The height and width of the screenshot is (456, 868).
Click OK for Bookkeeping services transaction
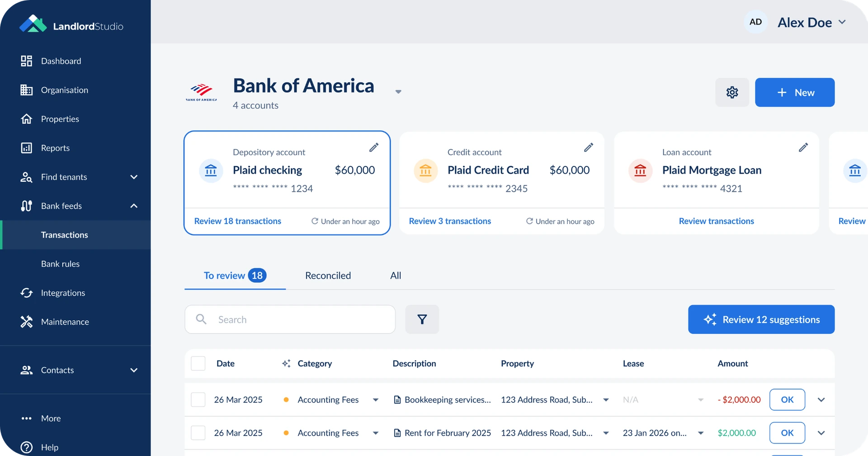click(787, 399)
